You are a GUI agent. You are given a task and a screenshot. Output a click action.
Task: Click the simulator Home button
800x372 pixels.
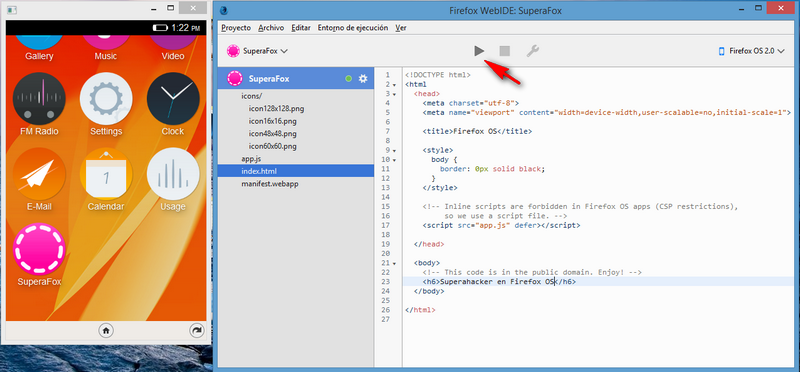(x=106, y=331)
